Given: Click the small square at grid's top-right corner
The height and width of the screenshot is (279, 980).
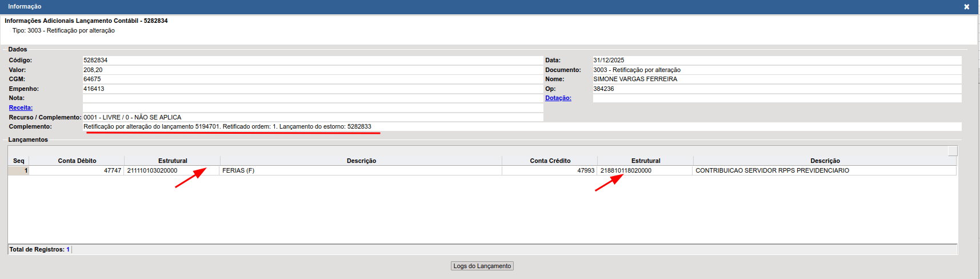Looking at the screenshot, I should 952,150.
